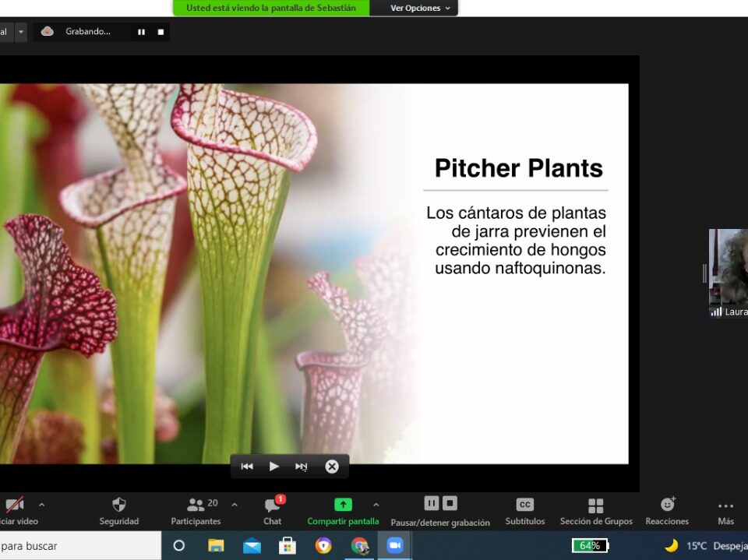Open the Reacciones emoji menu
This screenshot has width=748, height=560.
tap(667, 505)
